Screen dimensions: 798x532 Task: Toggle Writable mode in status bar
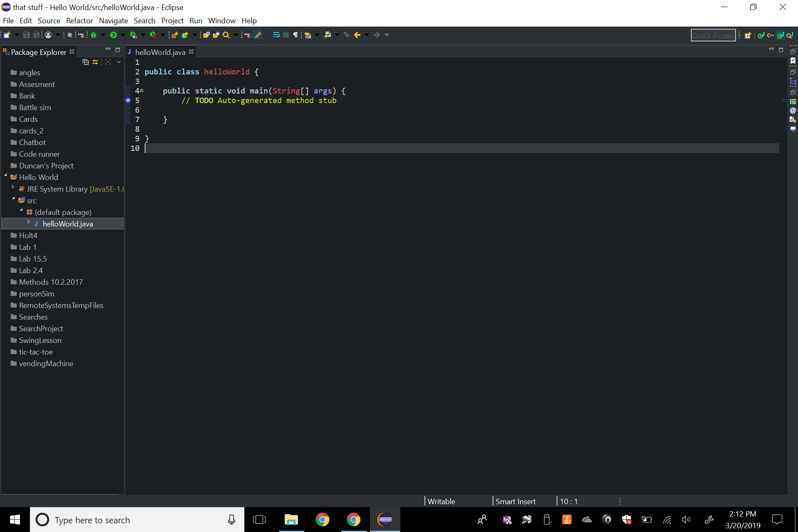(x=442, y=500)
